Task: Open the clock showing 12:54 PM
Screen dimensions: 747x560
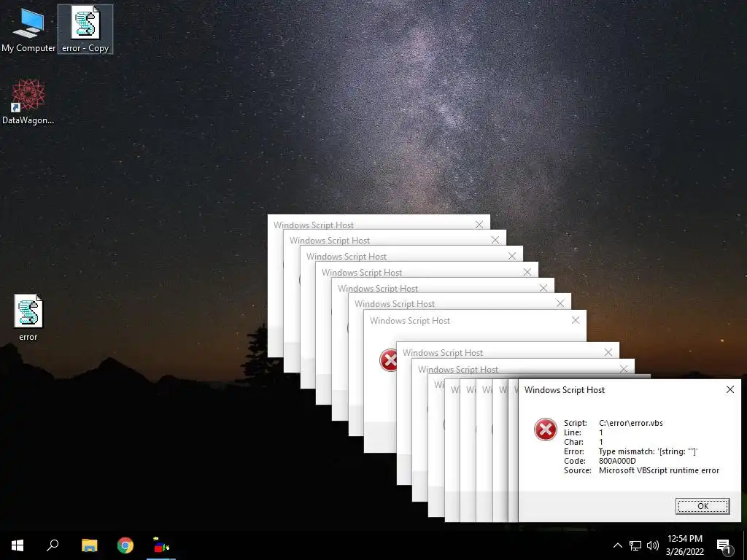Action: tap(684, 539)
